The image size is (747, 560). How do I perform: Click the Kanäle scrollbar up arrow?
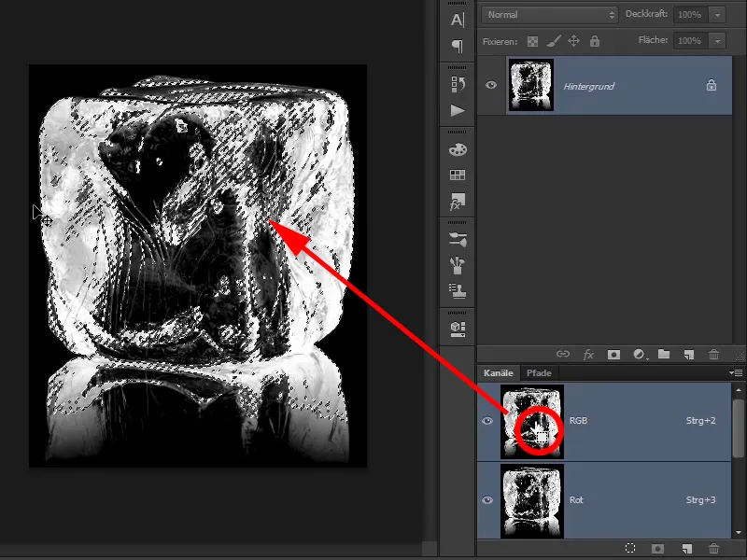tap(739, 390)
